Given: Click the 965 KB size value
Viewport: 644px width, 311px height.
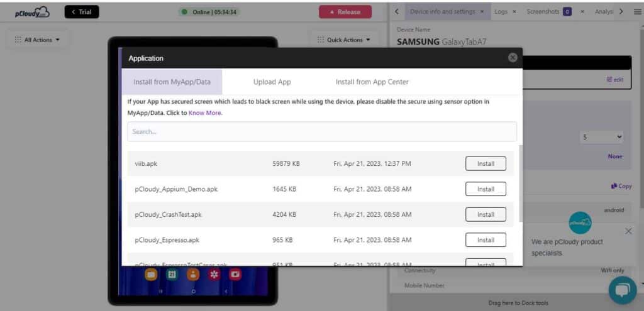Looking at the screenshot, I should click(x=282, y=240).
